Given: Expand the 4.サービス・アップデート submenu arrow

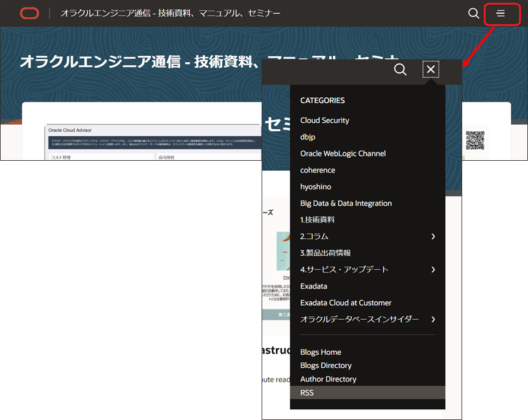Looking at the screenshot, I should click(433, 270).
